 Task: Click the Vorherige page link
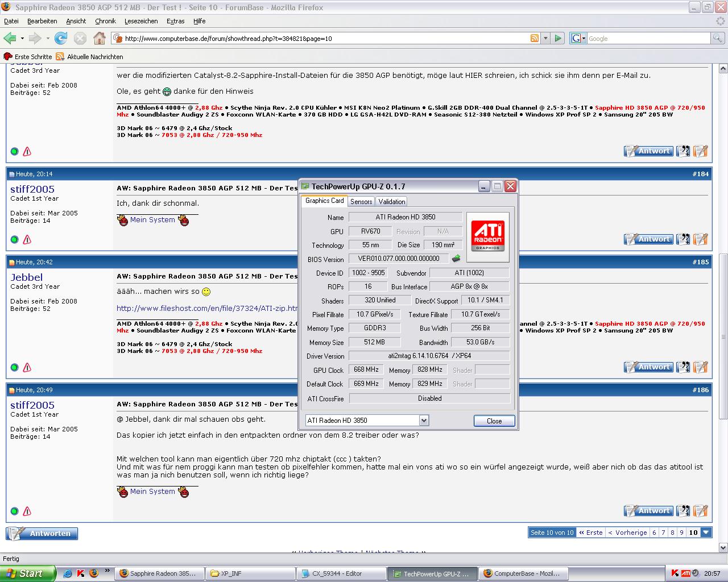[627, 533]
